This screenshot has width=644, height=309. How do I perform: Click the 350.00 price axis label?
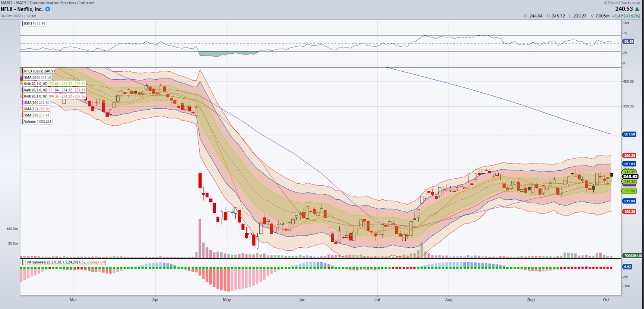(x=628, y=106)
